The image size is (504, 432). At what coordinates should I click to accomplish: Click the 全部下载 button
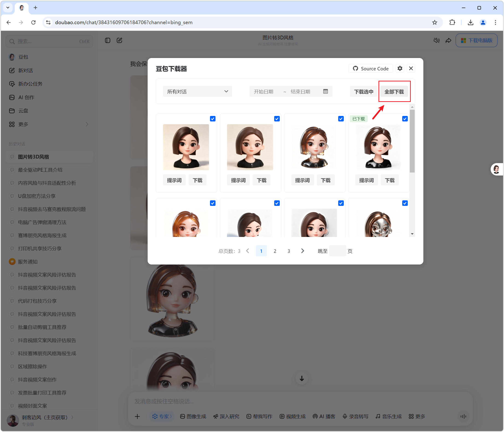394,92
